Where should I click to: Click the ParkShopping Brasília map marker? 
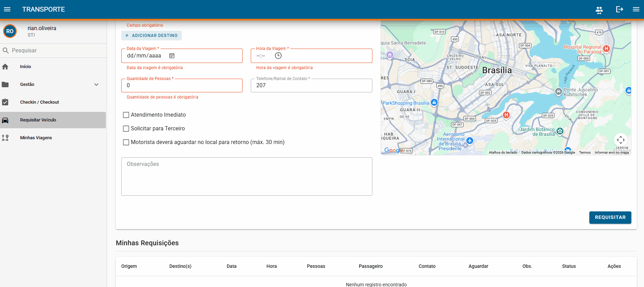coord(434,102)
